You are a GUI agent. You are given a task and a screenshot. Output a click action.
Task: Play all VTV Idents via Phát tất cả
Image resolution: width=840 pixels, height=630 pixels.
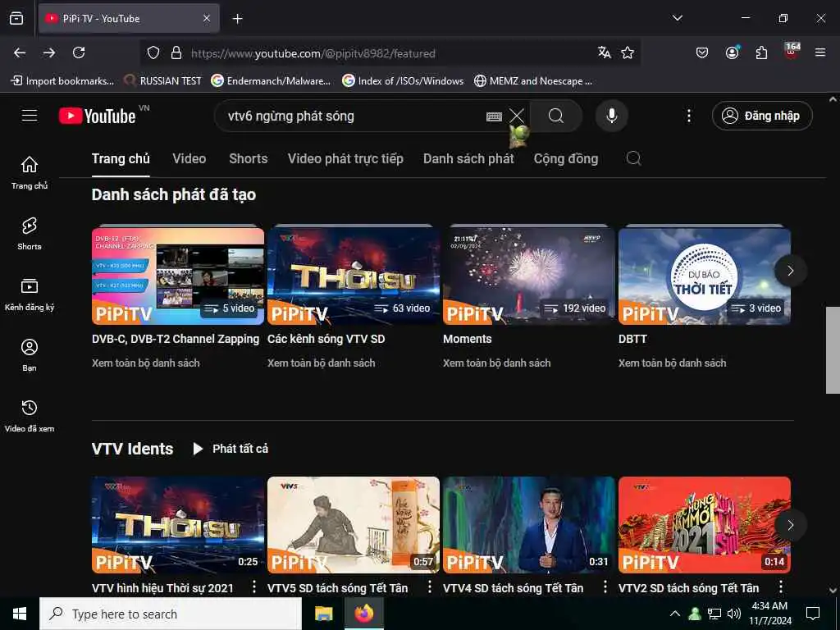[x=231, y=449]
